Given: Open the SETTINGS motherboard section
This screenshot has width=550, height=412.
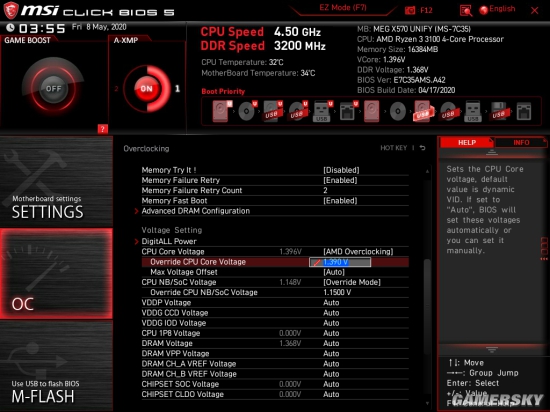Looking at the screenshot, I should pos(56,182).
